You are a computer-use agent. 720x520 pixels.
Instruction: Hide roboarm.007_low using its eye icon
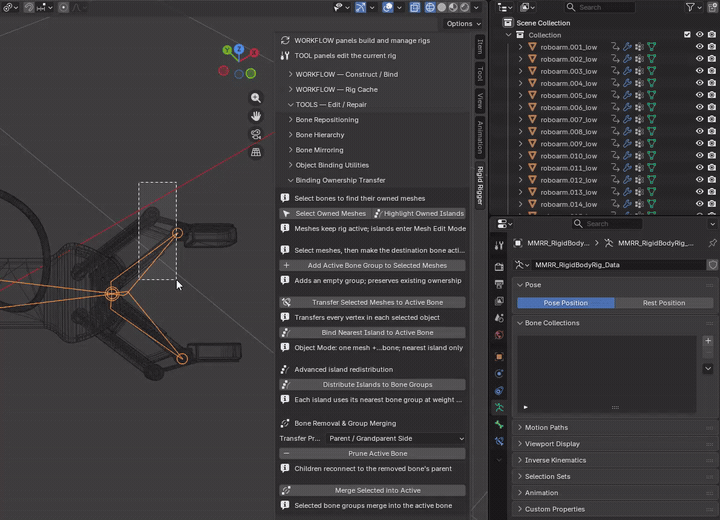click(699, 119)
